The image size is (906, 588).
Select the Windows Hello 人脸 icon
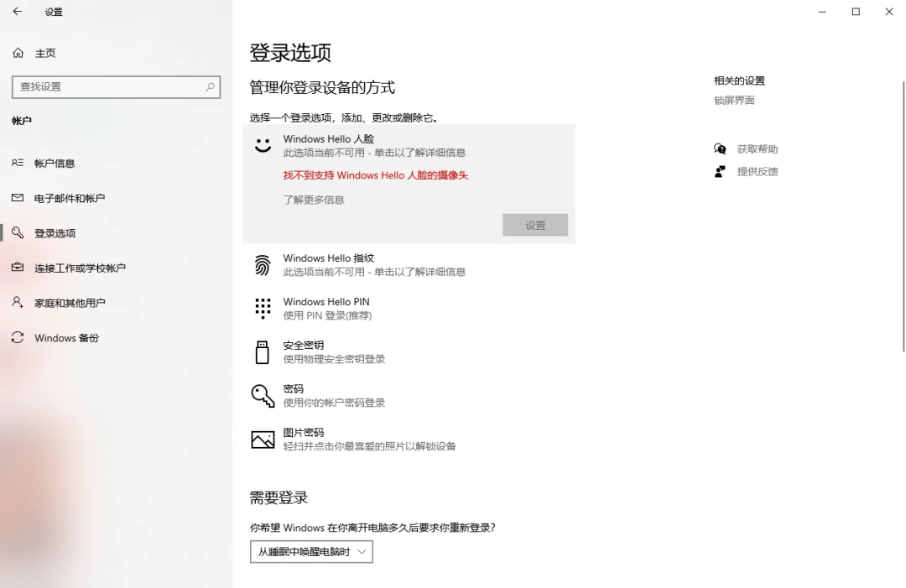(x=263, y=143)
